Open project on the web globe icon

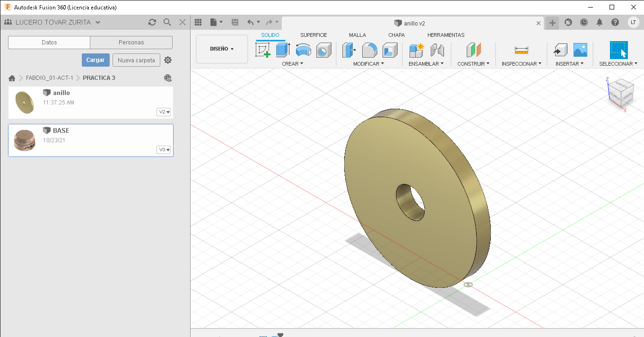click(x=168, y=78)
